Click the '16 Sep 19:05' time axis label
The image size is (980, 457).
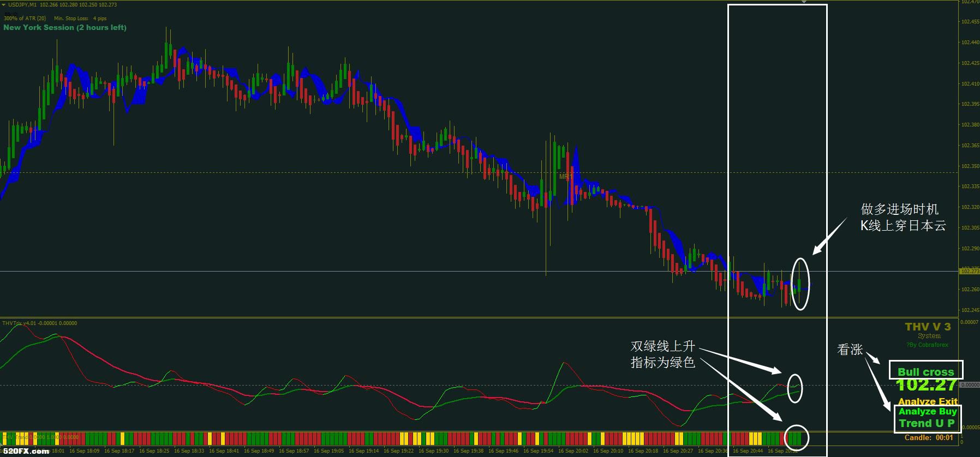[328, 451]
